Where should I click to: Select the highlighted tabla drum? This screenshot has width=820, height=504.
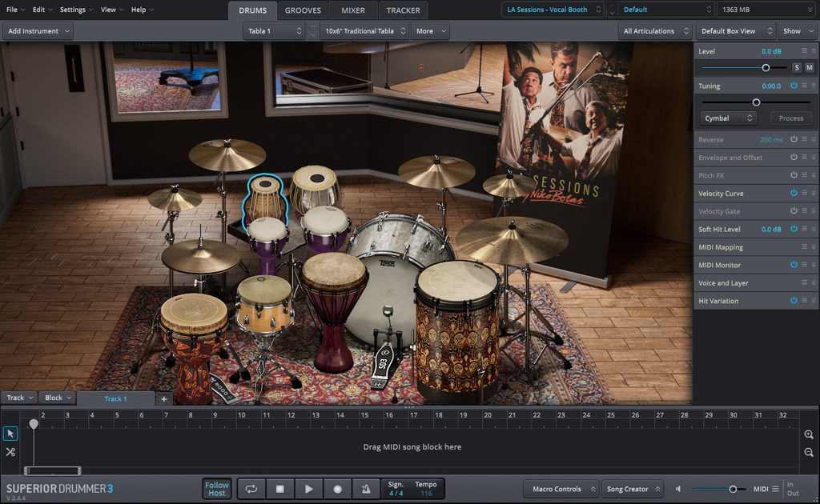tap(265, 201)
